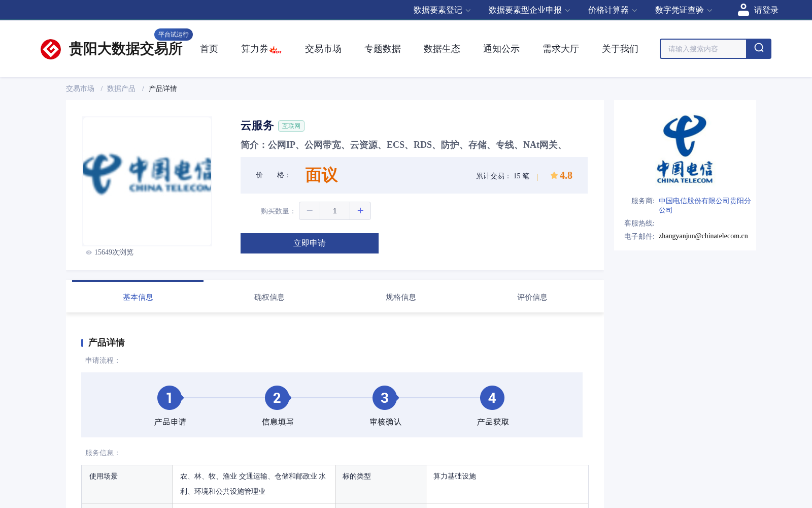Switch to the 规格信息 tab
The image size is (812, 508).
401,297
